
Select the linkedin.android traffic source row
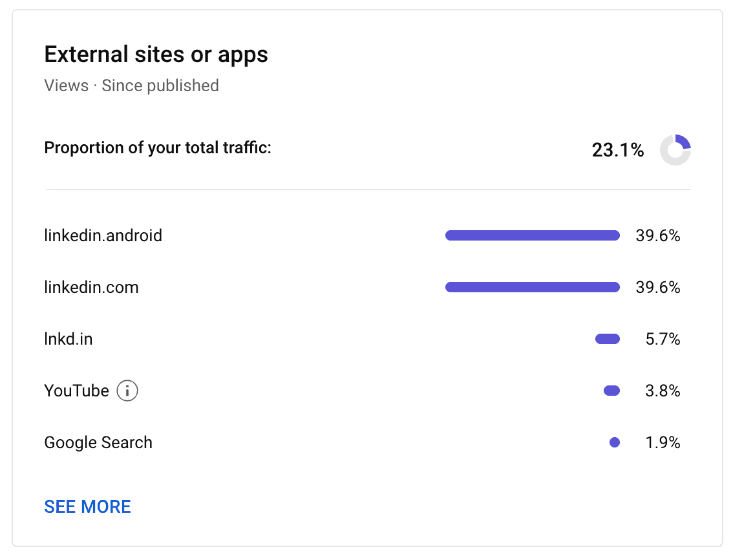tap(103, 235)
